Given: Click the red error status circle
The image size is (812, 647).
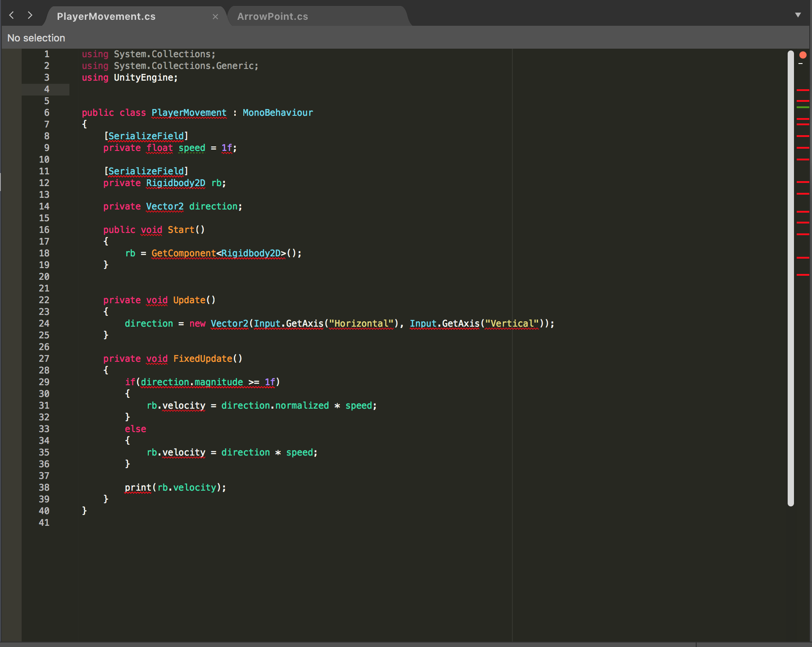Looking at the screenshot, I should 803,55.
